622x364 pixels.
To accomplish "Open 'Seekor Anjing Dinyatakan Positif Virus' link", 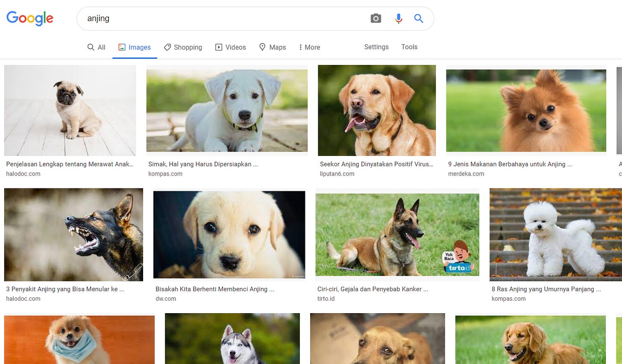I will click(376, 164).
